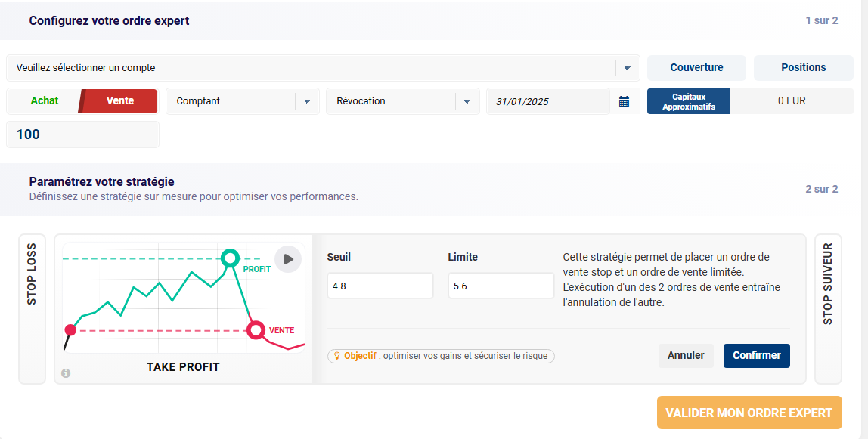Confirm the strategy with Confirmer
The height and width of the screenshot is (439, 868).
(x=756, y=356)
